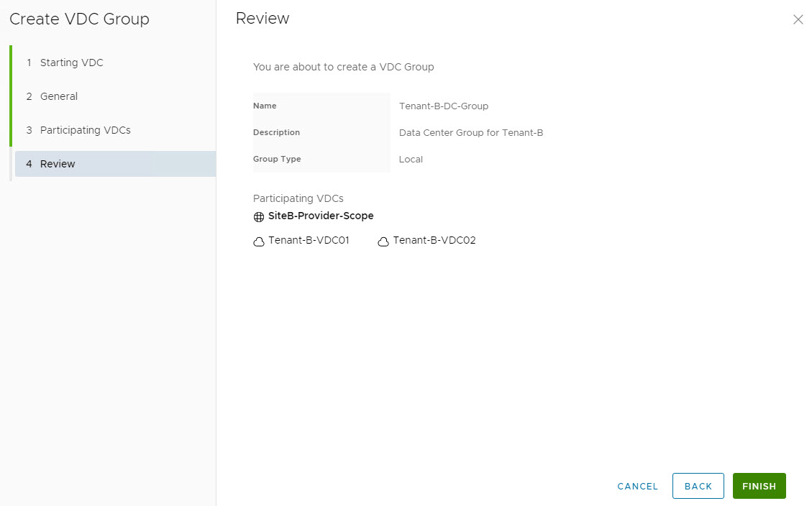Click the cloud icon for Tenant-B-VDC02
This screenshot has width=812, height=506.
point(383,242)
